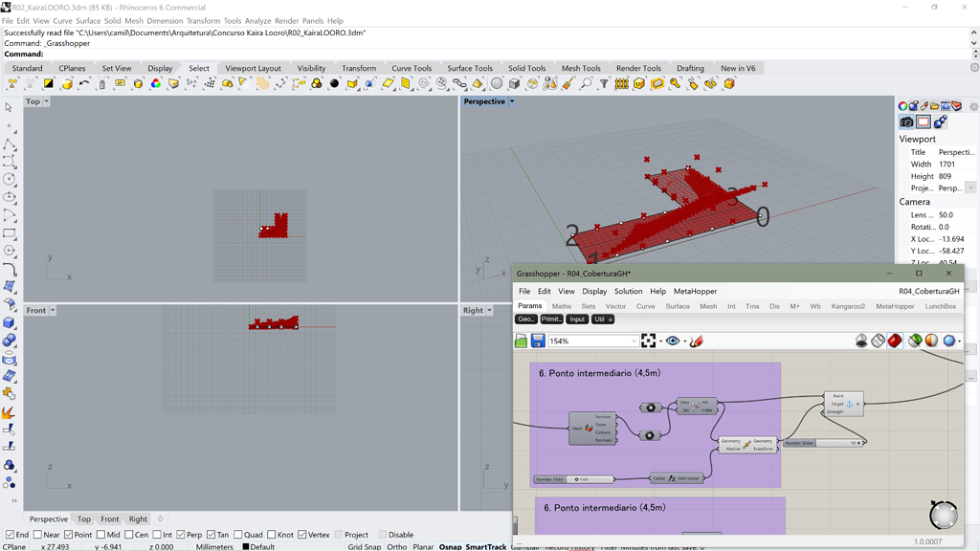Click the lower Number Slider feeding Factor
The width and height of the screenshot is (980, 551).
[574, 479]
